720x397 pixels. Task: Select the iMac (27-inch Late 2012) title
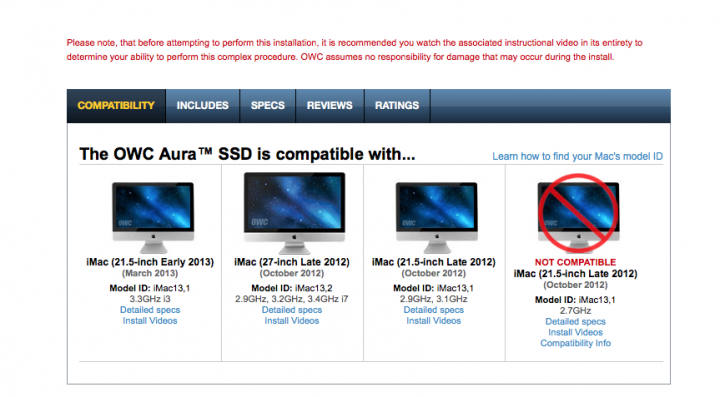(292, 262)
